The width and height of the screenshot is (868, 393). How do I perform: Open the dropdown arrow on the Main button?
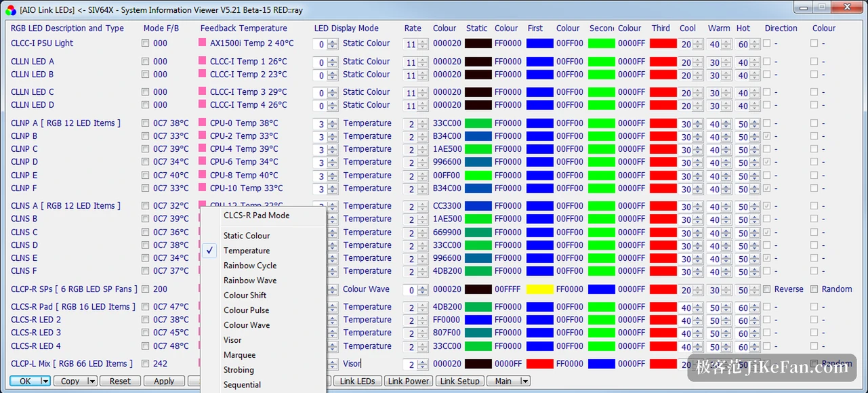[524, 381]
